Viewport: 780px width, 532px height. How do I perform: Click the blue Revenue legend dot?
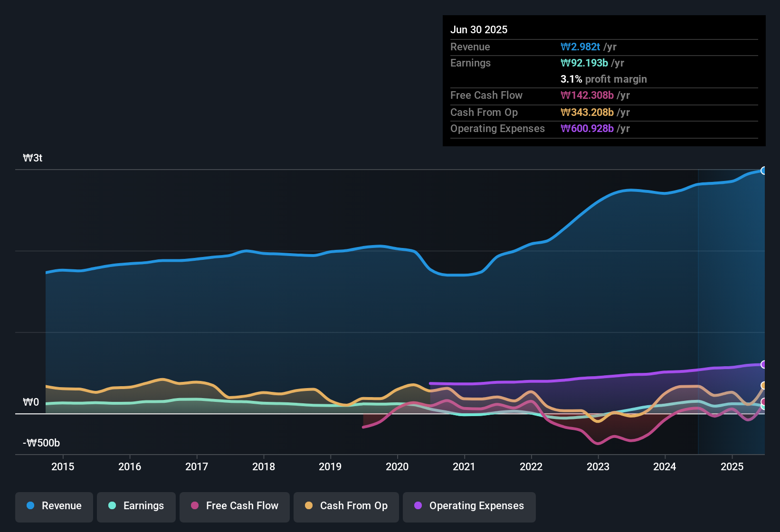30,506
